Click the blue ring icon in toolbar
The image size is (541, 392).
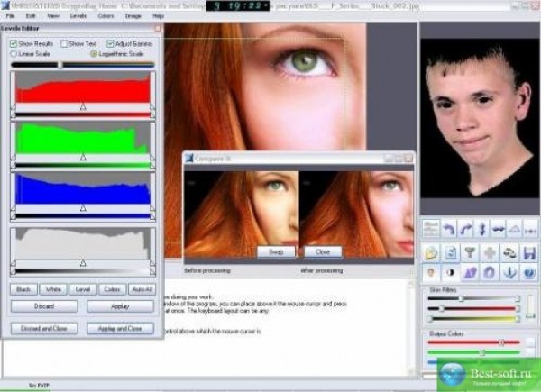[x=489, y=271]
